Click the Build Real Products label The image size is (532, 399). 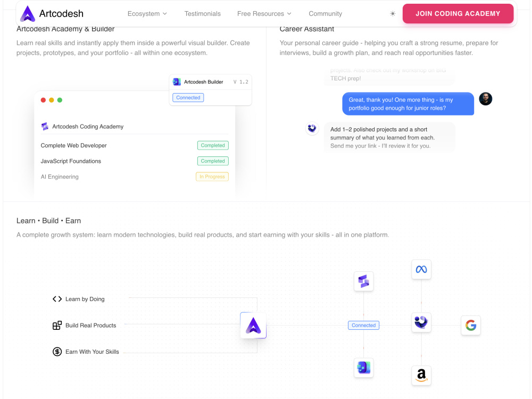(x=90, y=326)
